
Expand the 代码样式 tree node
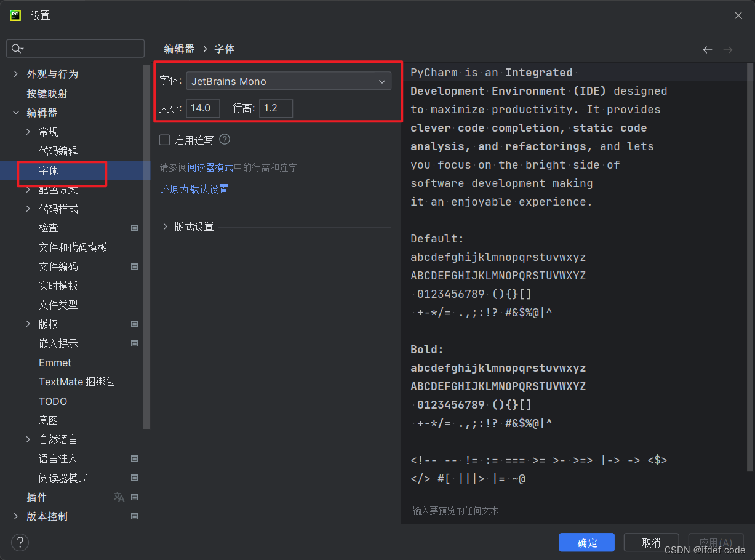click(x=28, y=209)
